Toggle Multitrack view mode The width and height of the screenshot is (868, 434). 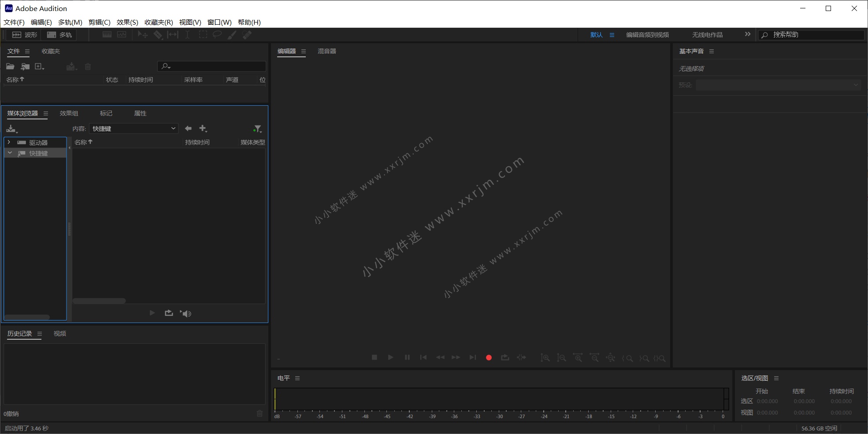(59, 35)
